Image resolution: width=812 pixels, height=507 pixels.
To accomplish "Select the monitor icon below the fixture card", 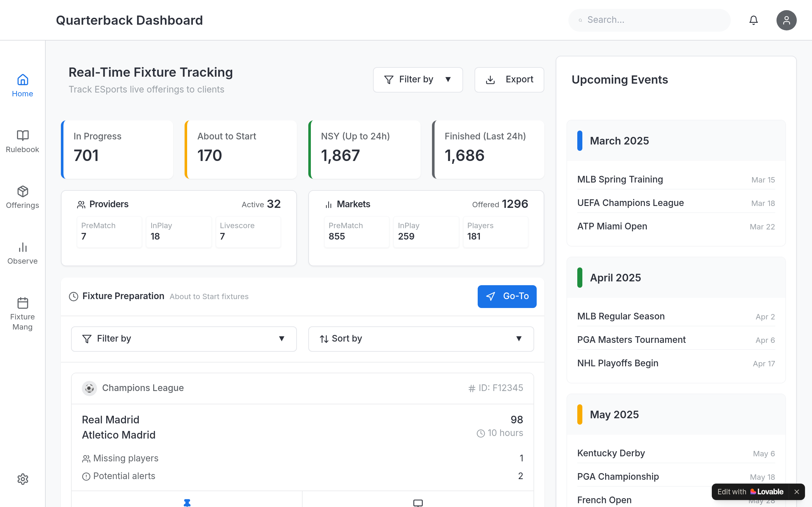I will point(418,503).
